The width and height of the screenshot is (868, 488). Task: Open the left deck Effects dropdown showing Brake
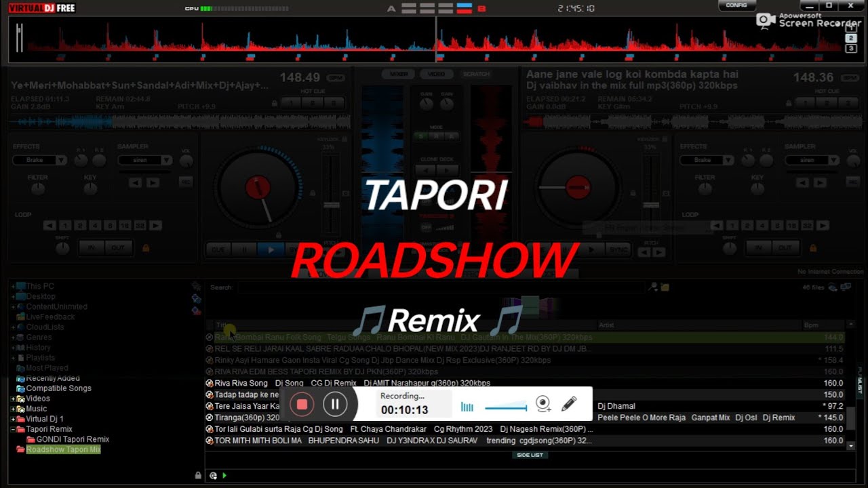(39, 160)
